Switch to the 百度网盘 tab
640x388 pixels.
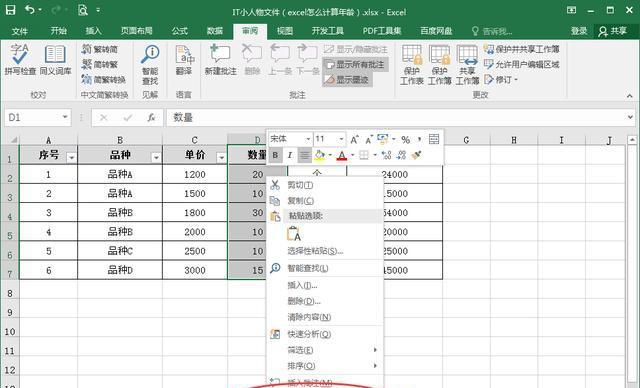(x=436, y=31)
